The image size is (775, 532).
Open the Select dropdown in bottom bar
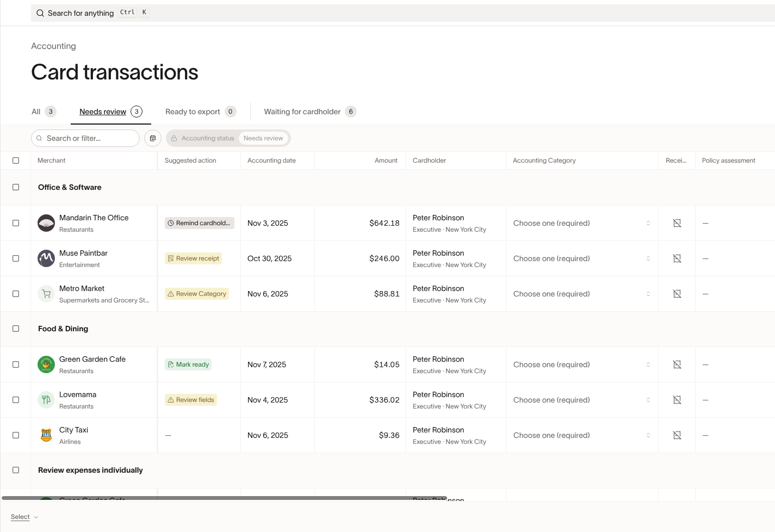(24, 517)
